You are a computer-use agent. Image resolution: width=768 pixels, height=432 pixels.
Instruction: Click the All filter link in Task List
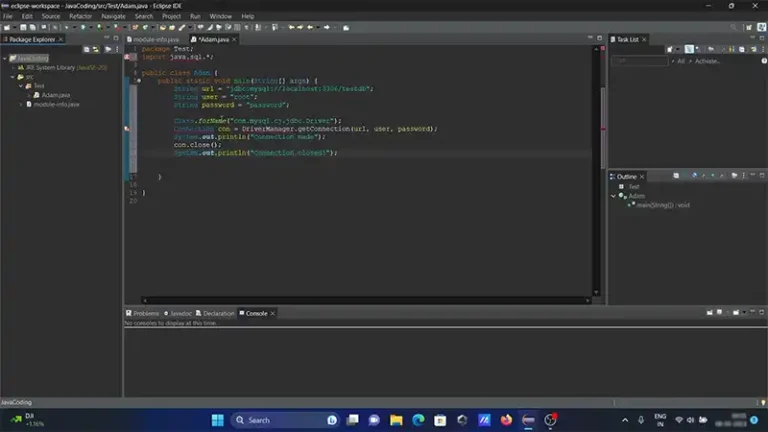[681, 61]
